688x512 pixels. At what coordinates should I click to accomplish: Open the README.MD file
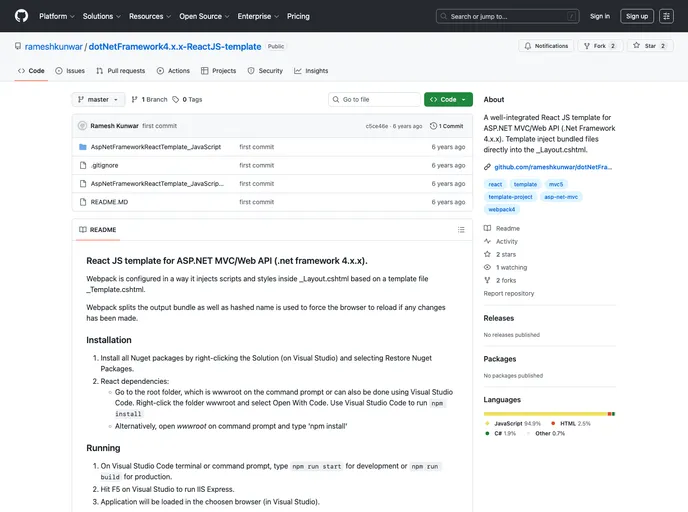coord(109,202)
